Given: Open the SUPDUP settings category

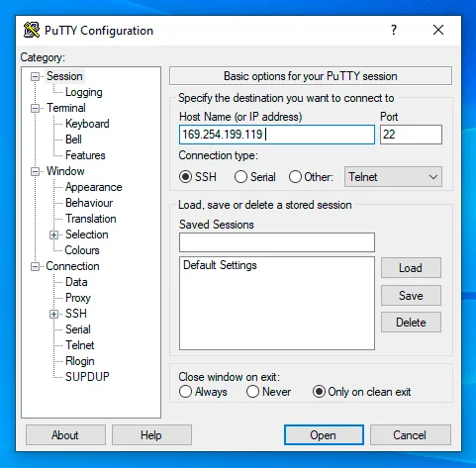Looking at the screenshot, I should coord(87,377).
